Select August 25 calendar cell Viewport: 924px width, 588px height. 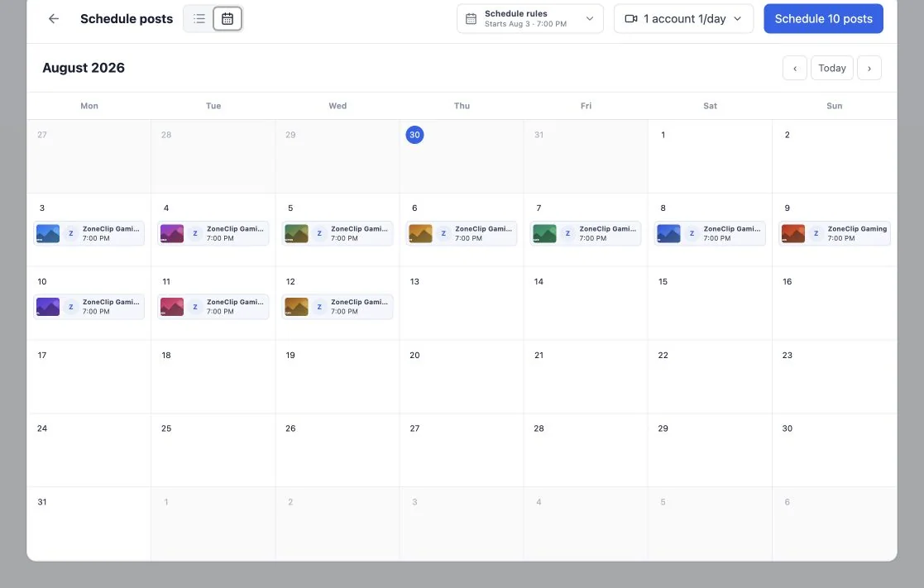(213, 450)
